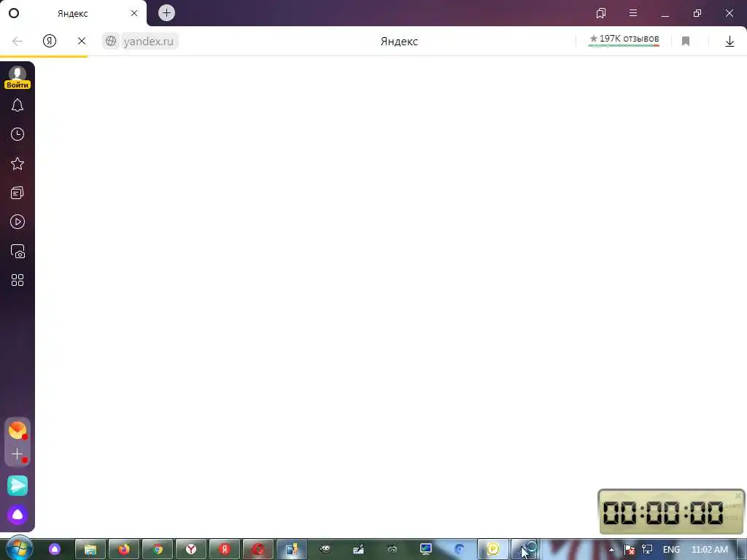This screenshot has width=747, height=560.
Task: Bookmark this page icon
Action: [x=686, y=42]
